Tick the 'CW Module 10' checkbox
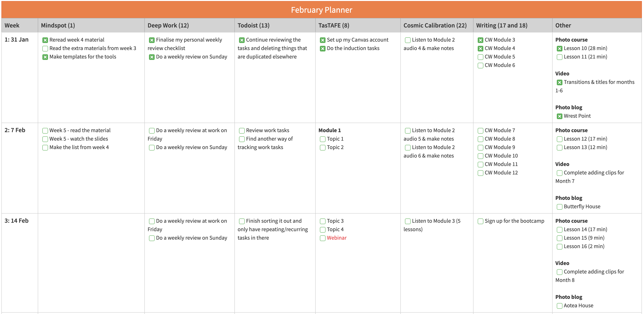The height and width of the screenshot is (314, 644). pyautogui.click(x=480, y=156)
